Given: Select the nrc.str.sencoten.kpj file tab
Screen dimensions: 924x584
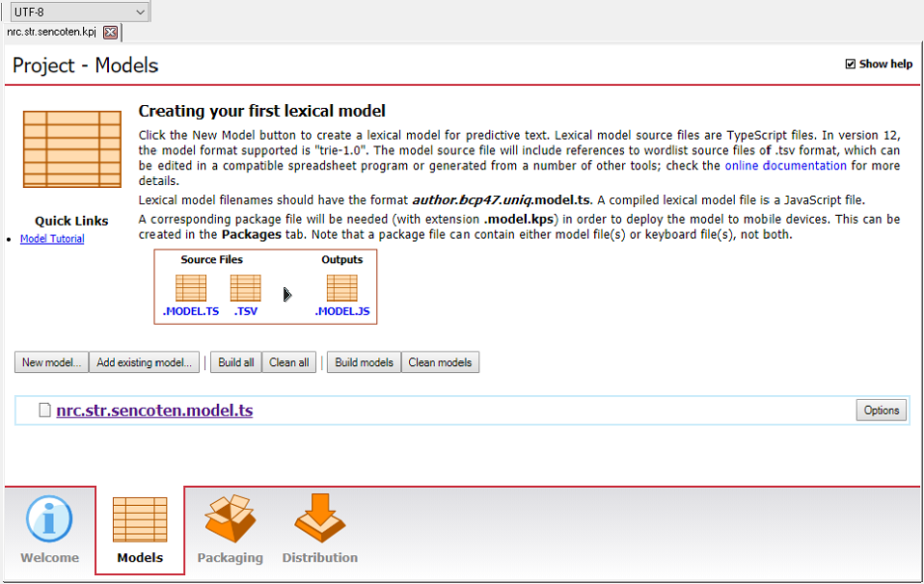Looking at the screenshot, I should (51, 32).
